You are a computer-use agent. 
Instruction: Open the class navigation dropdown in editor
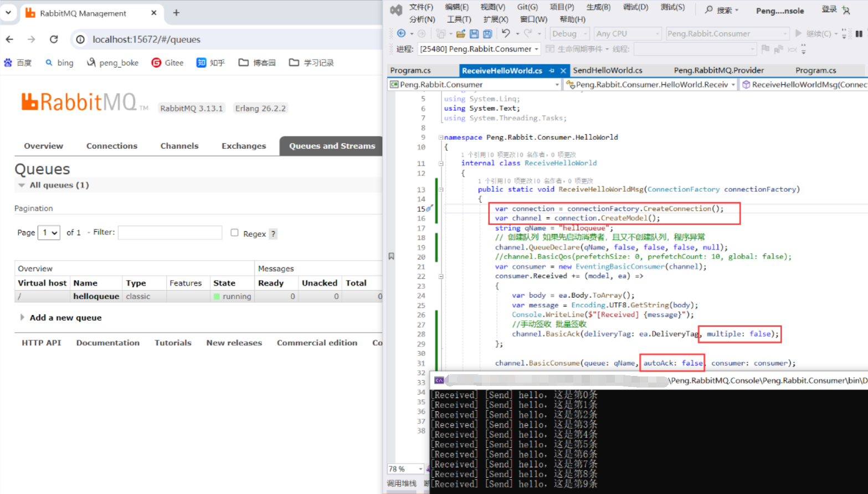[650, 84]
